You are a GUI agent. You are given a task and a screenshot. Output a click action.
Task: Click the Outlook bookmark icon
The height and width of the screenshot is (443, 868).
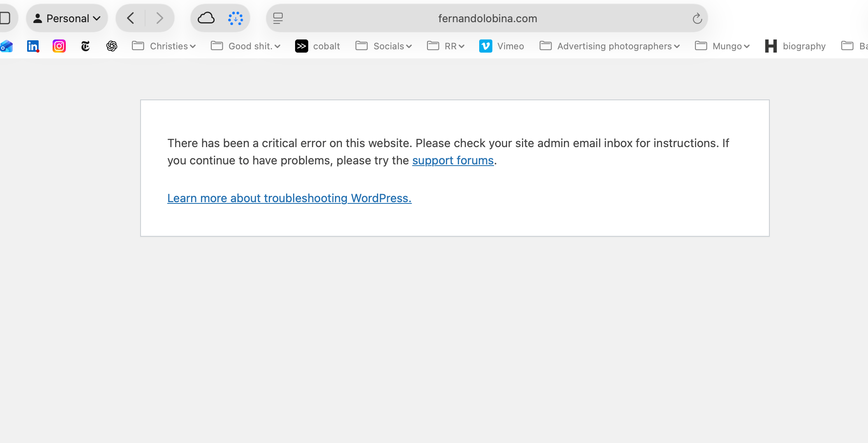tap(7, 46)
